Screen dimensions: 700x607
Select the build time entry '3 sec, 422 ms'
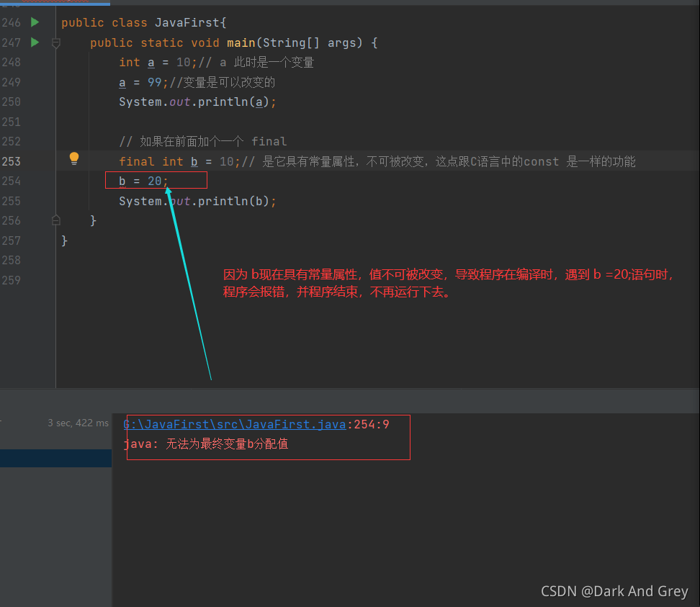[78, 423]
